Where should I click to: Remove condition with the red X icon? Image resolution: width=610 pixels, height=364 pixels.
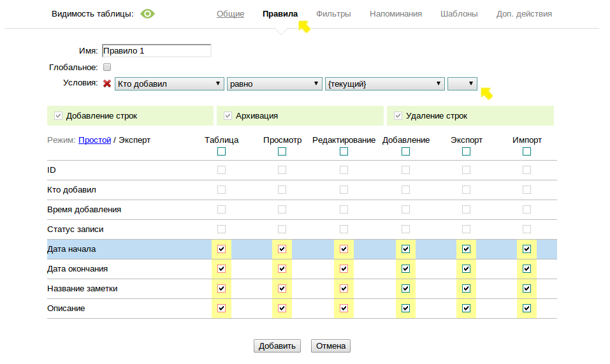[x=107, y=84]
